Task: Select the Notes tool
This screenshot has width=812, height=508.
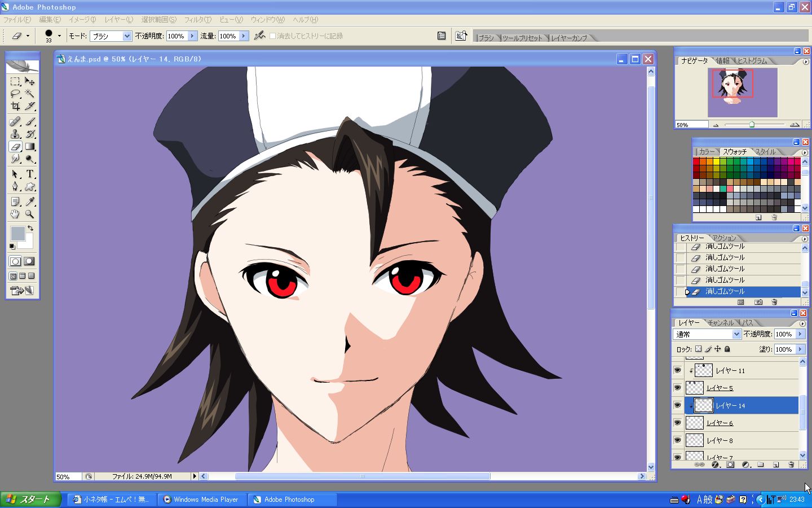Action: pos(15,202)
